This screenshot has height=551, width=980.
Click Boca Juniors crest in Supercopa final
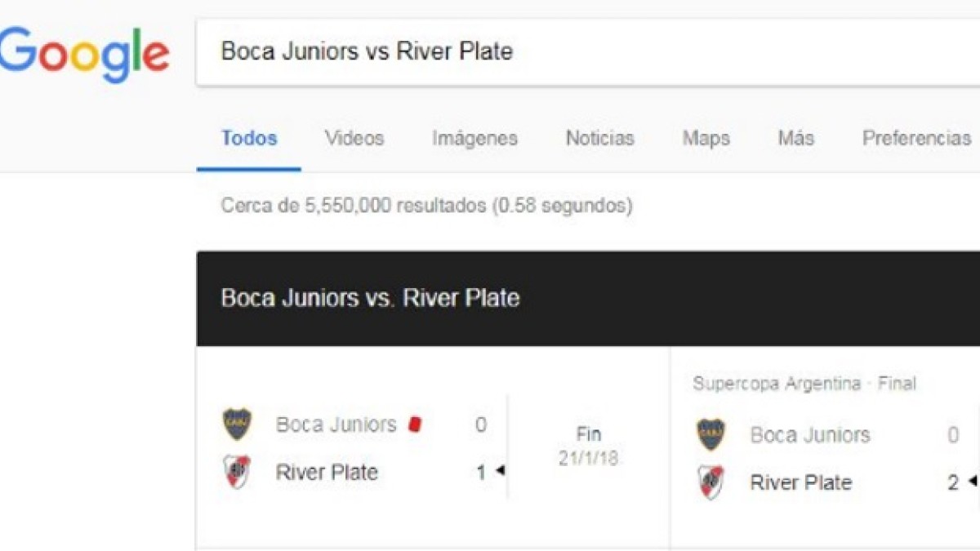click(711, 434)
